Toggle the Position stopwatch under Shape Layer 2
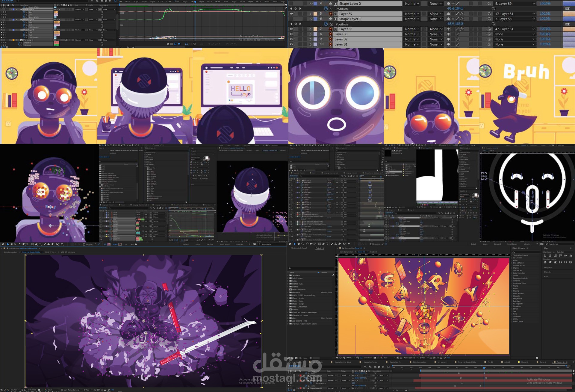The height and width of the screenshot is (392, 575). coord(326,9)
